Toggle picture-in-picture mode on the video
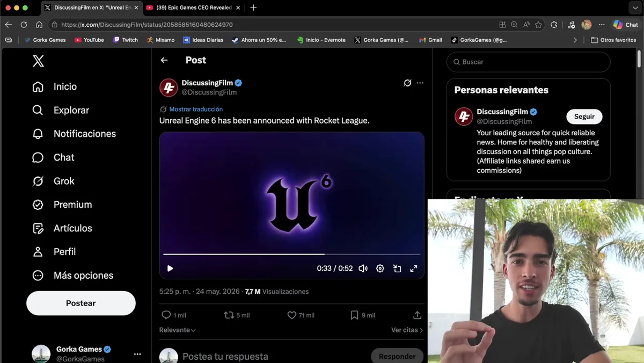The image size is (644, 363). click(x=397, y=268)
